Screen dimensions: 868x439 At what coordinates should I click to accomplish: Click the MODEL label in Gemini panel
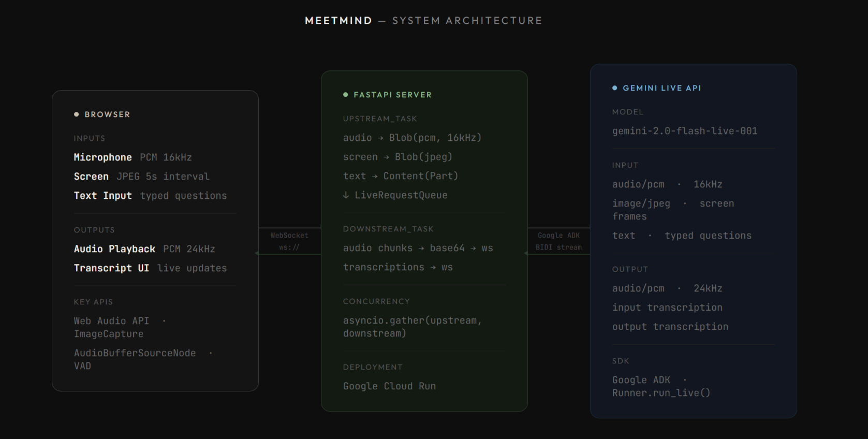628,112
